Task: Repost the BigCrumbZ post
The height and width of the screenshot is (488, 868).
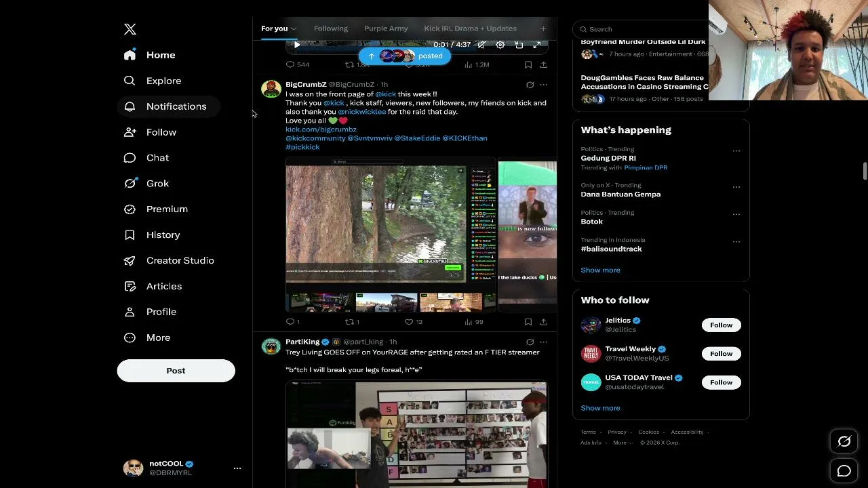Action: point(350,322)
